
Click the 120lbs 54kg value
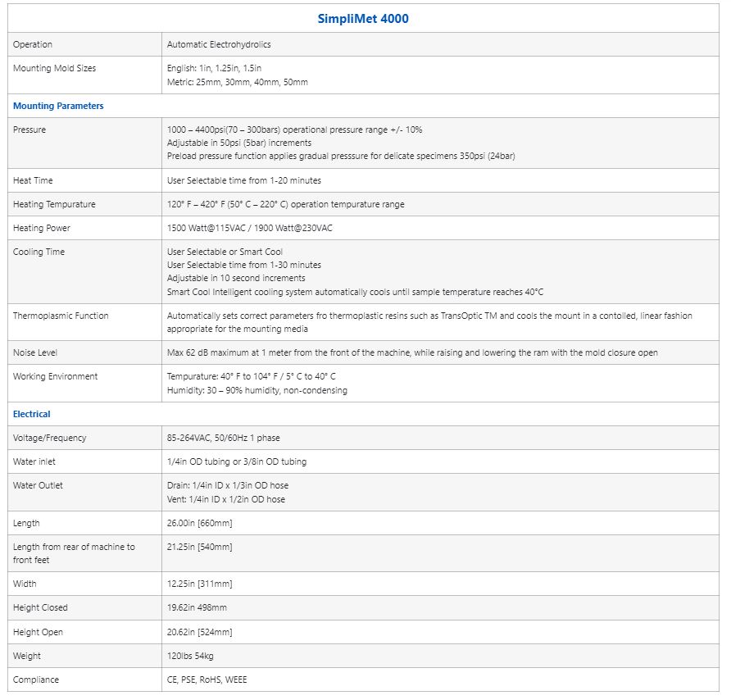click(x=190, y=657)
